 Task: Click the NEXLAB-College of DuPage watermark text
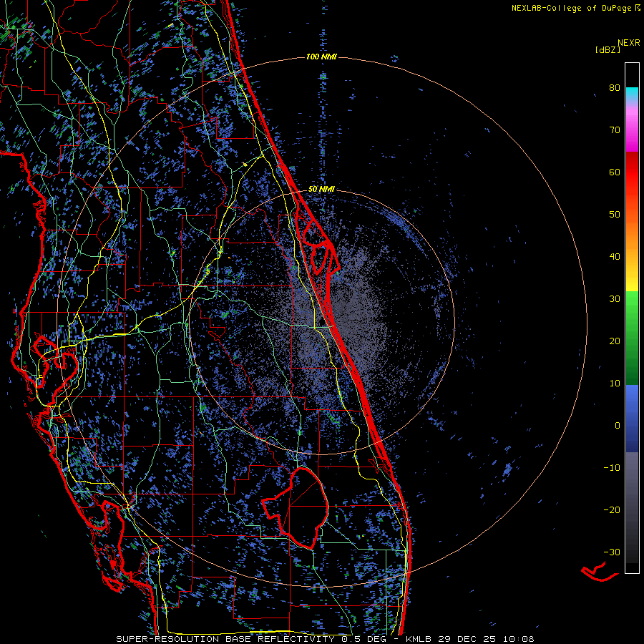click(x=575, y=8)
